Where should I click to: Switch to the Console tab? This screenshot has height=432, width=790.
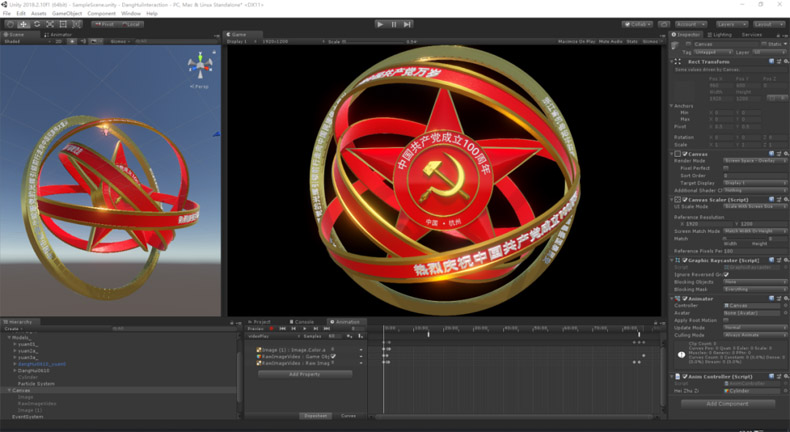301,322
